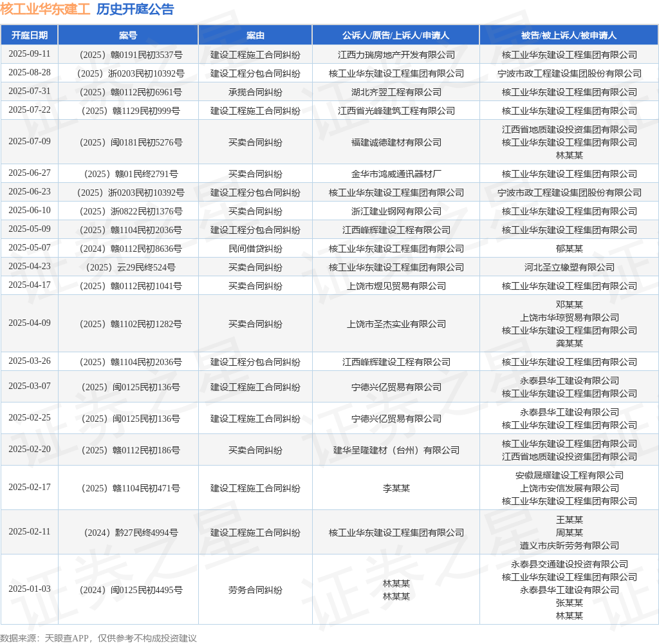The height and width of the screenshot is (644, 659).
Task: Click case number (2025)赣1104民初471号
Action: tap(131, 488)
